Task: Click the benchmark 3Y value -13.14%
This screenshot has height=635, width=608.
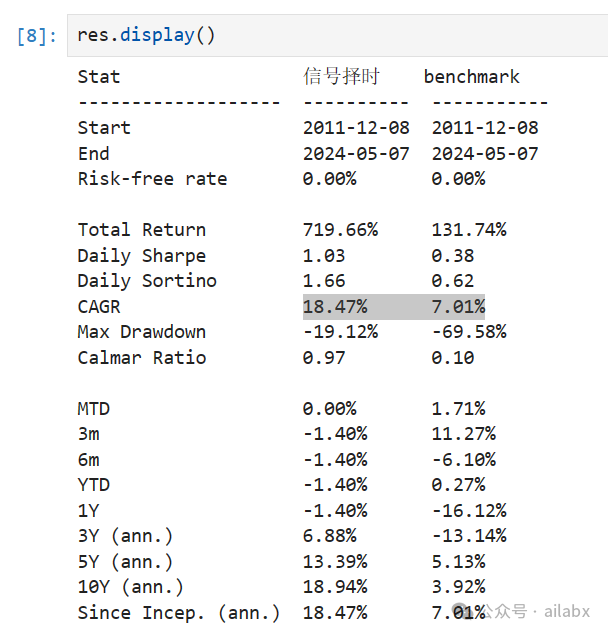Action: click(x=469, y=536)
